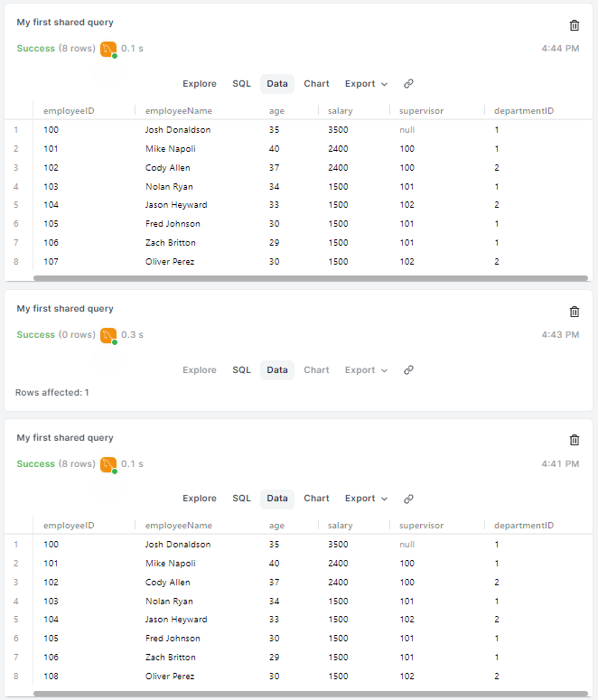The image size is (598, 700).
Task: Select Explore tab in the bottom query
Action: point(200,499)
